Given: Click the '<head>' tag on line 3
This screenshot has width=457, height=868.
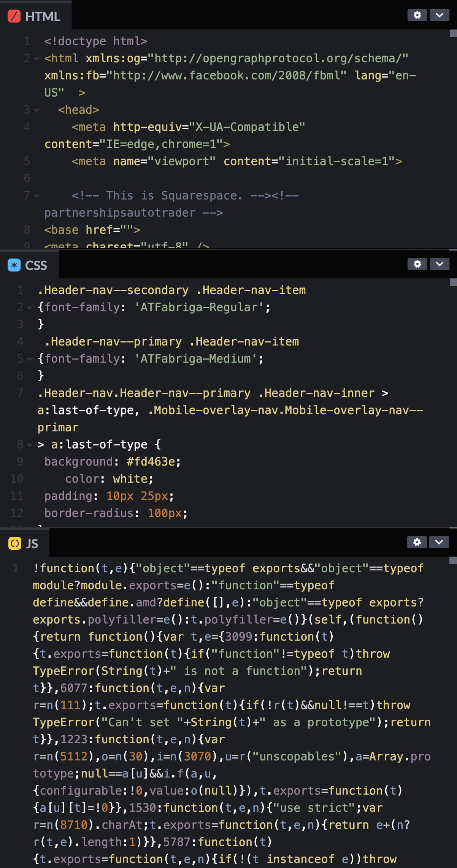Looking at the screenshot, I should pyautogui.click(x=79, y=110).
